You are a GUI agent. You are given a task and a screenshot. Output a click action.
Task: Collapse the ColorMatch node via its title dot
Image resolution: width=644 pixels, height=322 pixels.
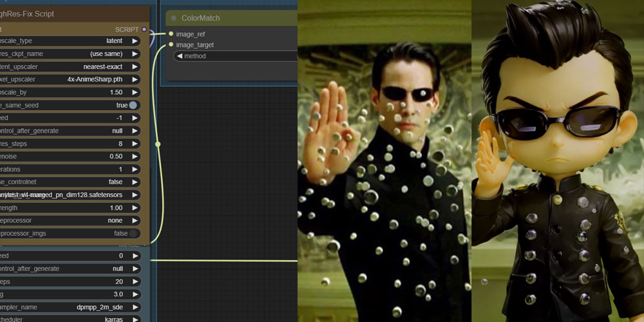pyautogui.click(x=174, y=18)
